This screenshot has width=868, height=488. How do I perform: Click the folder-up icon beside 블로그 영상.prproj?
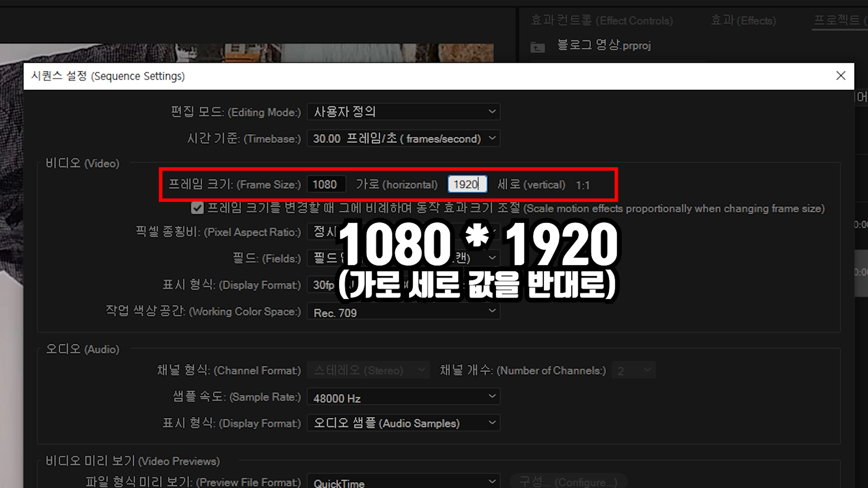(x=538, y=47)
